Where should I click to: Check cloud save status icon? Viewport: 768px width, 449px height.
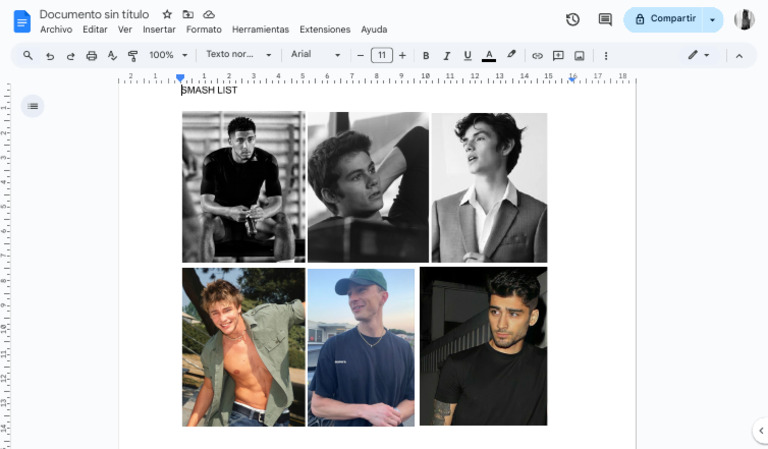tap(209, 14)
